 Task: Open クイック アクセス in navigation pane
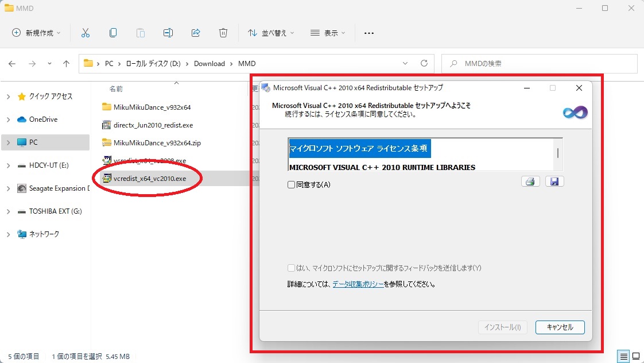pos(51,96)
